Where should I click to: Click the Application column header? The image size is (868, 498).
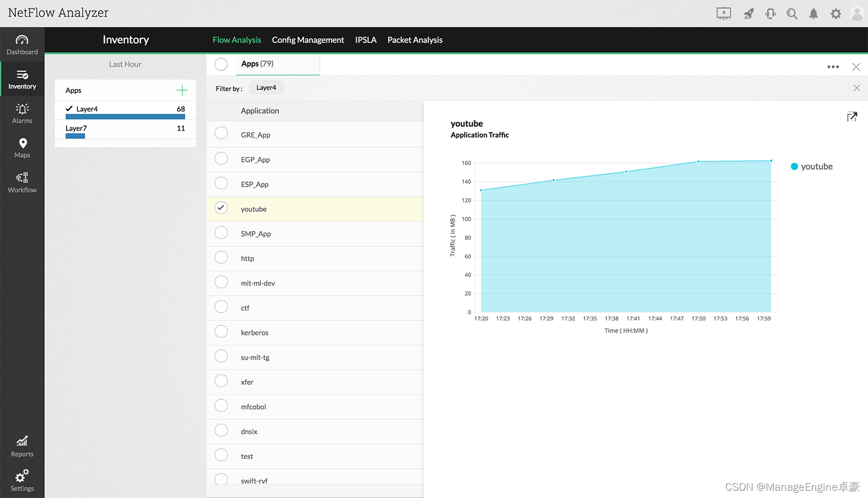pos(260,111)
